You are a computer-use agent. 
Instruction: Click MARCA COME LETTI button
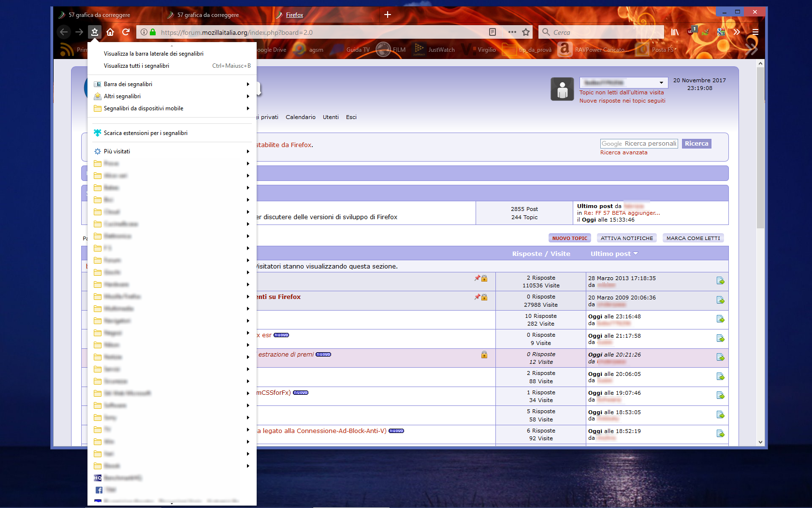tap(693, 238)
